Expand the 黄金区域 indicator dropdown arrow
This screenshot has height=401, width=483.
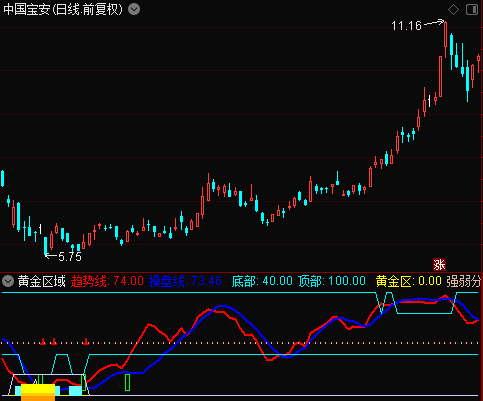[x=8, y=281]
